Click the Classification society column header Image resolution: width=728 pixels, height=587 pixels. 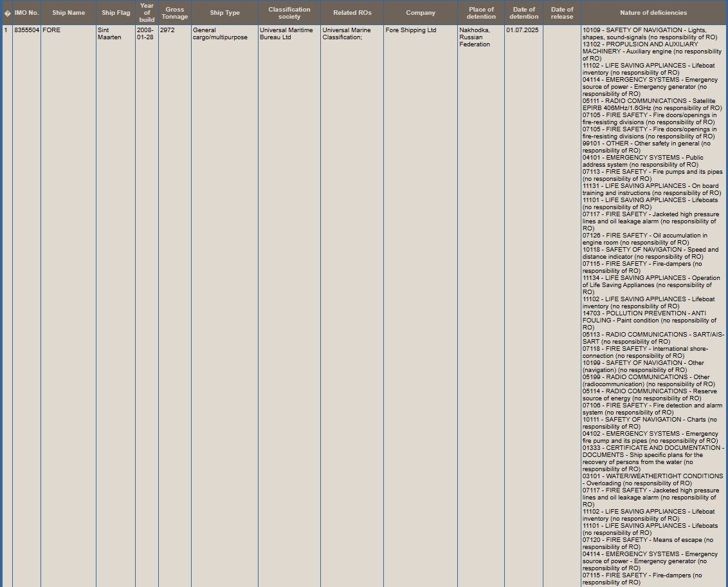(x=289, y=13)
